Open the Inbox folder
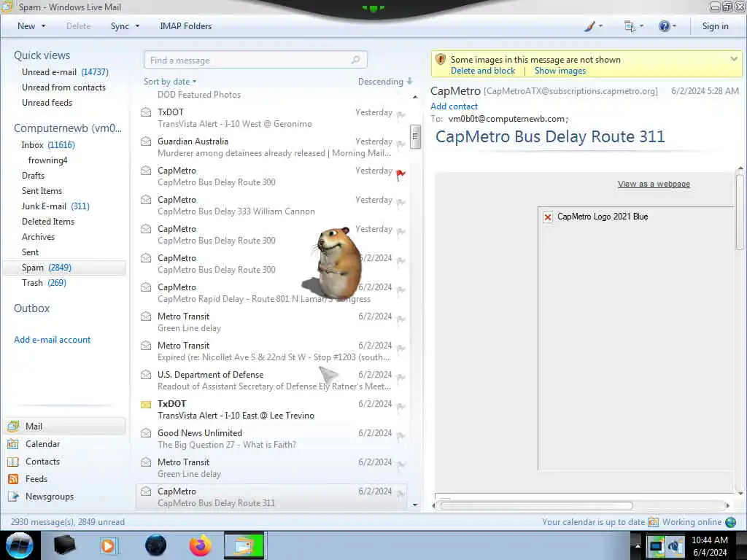 48,145
